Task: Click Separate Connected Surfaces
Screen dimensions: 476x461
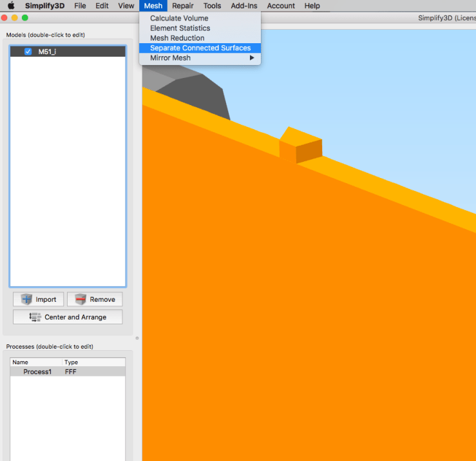Action: click(200, 48)
